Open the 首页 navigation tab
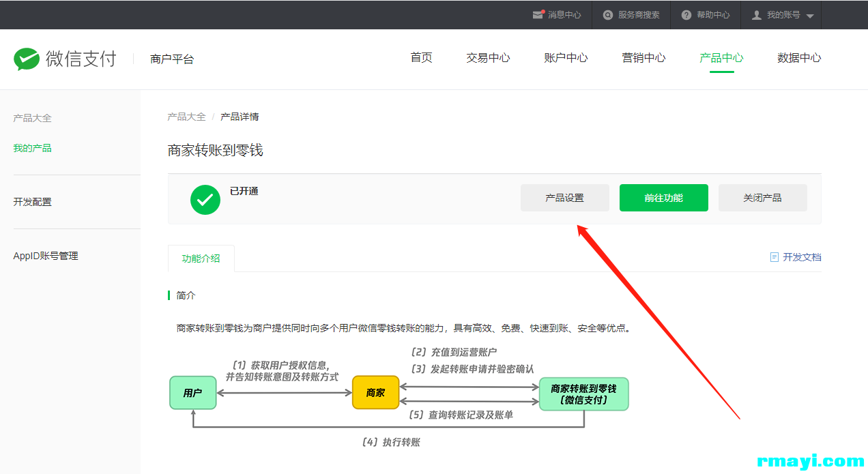The width and height of the screenshot is (868, 474). coord(421,58)
